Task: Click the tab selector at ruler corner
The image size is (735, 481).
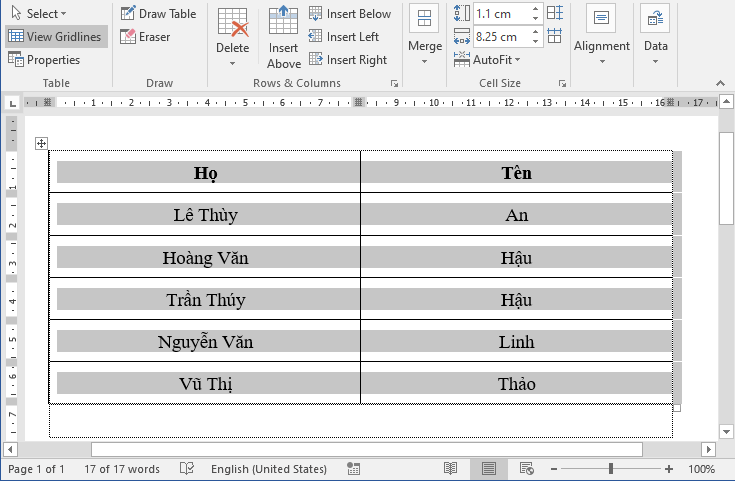Action: coord(13,103)
